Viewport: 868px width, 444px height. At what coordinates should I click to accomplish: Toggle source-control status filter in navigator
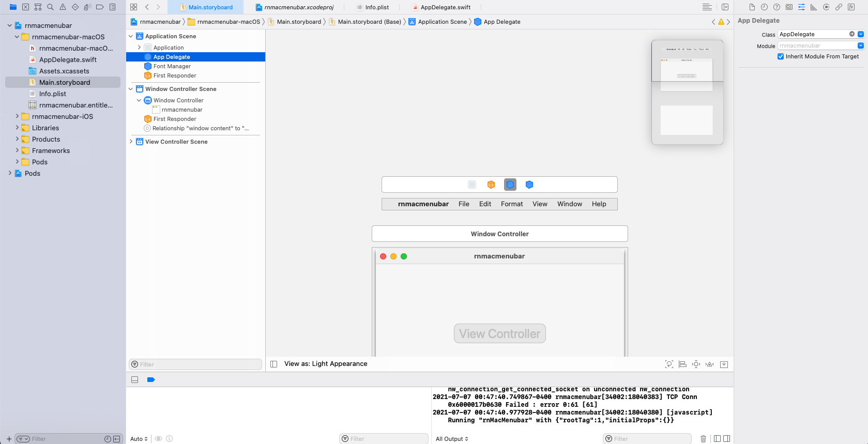click(x=116, y=439)
